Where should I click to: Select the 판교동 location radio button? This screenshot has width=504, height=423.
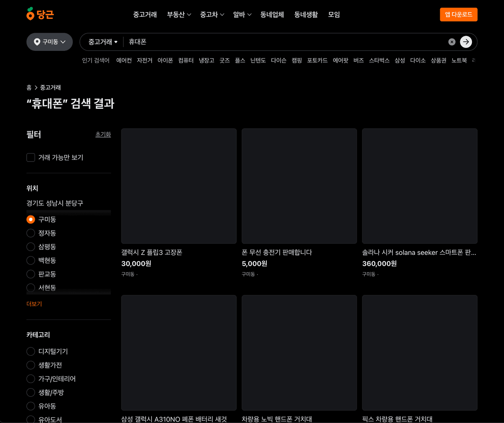coord(31,274)
